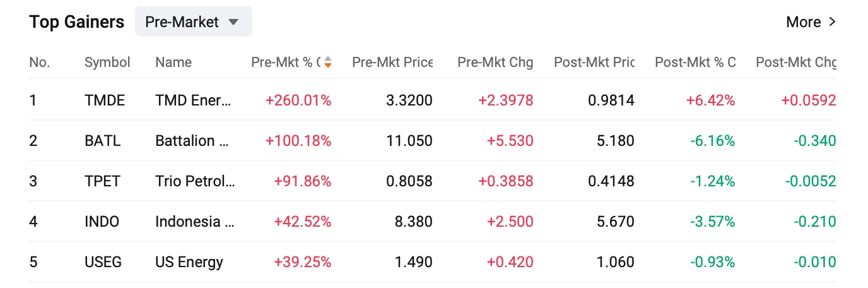Sort by Post-Mkt % Chg column
This screenshot has height=288, width=868.
(695, 62)
